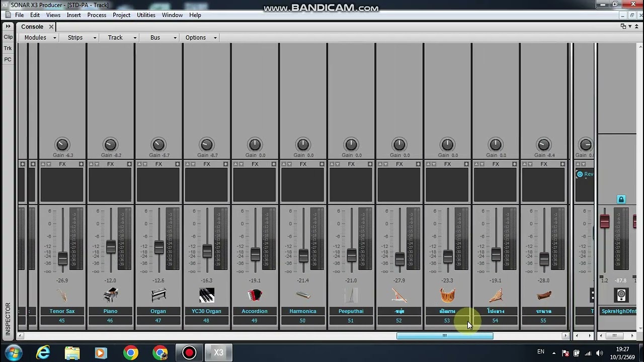Screen dimensions: 644x362
Task: Click the FX down arrow on the Harmonica strip
Action: point(290,164)
